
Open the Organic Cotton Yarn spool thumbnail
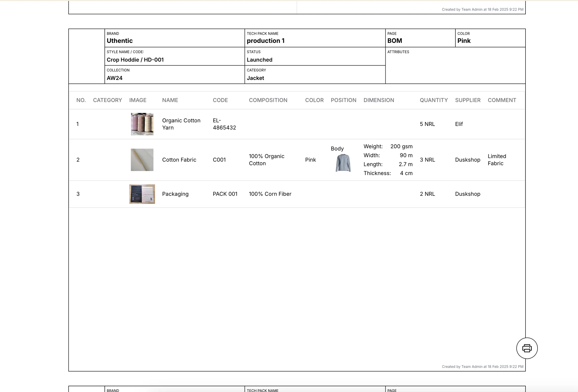(142, 124)
